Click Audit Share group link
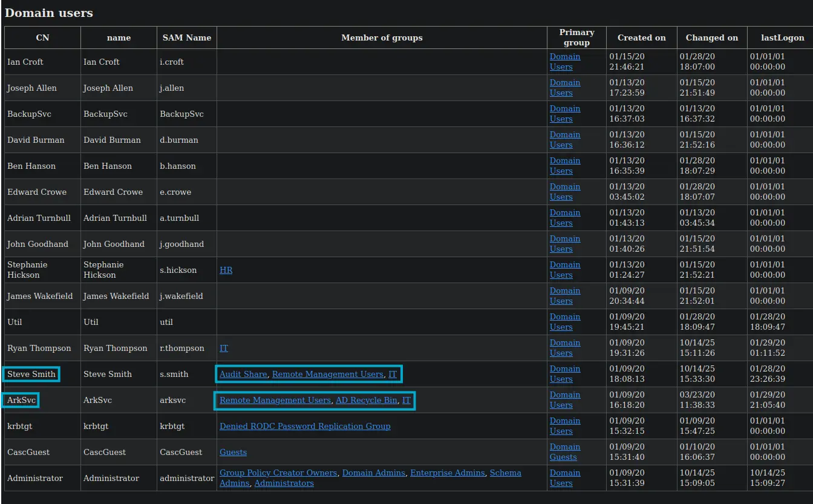This screenshot has height=504, width=813. [243, 375]
